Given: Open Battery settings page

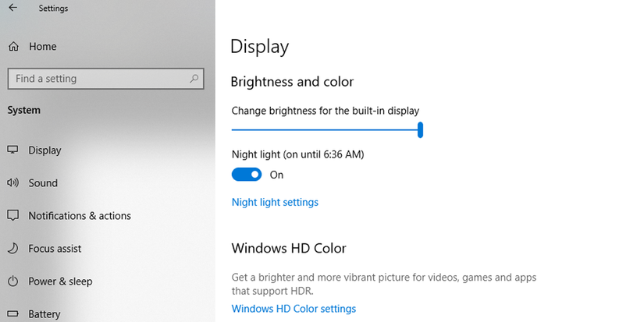Looking at the screenshot, I should pyautogui.click(x=44, y=314).
